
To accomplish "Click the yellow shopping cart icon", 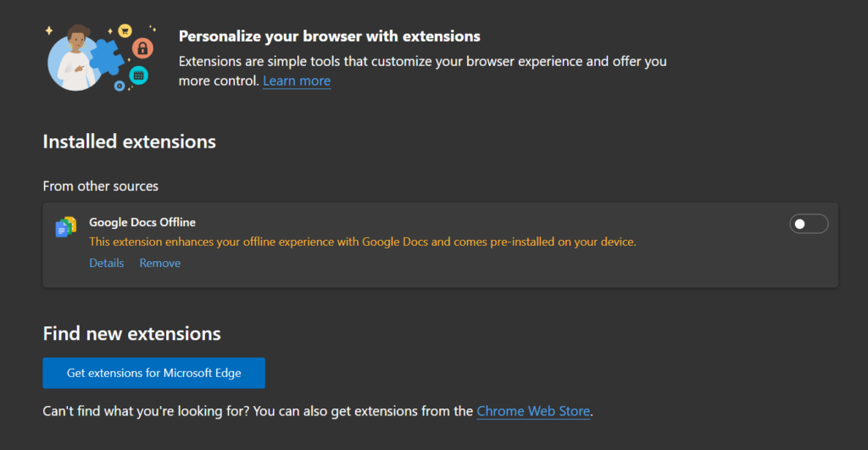I will click(x=125, y=31).
